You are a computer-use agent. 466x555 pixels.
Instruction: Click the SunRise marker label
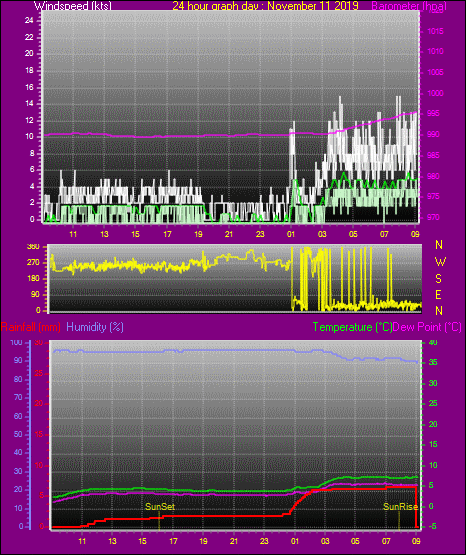point(401,507)
